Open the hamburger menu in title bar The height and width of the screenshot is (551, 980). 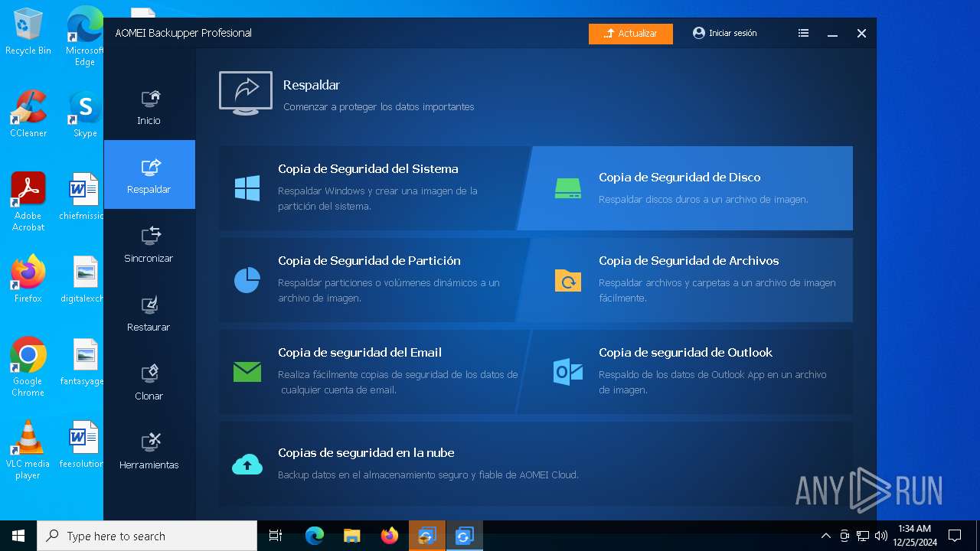(x=803, y=33)
